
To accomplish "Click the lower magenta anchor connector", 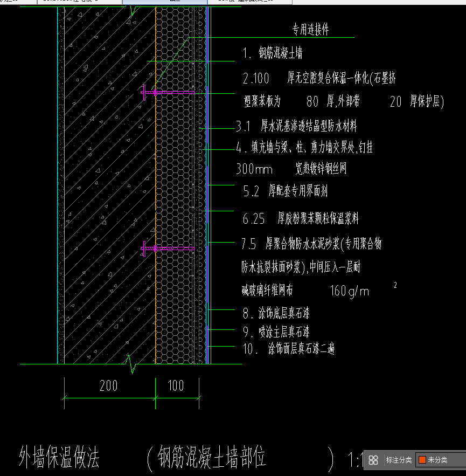I will pos(167,249).
